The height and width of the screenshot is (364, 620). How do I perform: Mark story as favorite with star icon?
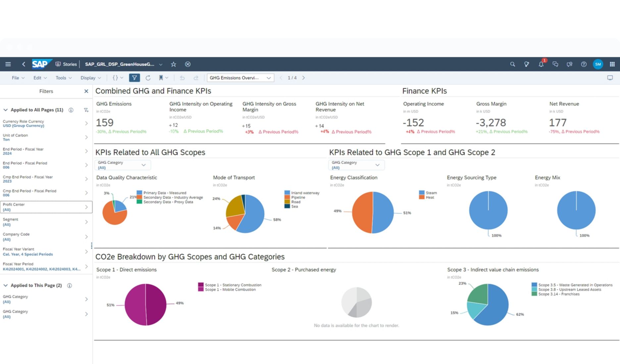174,64
